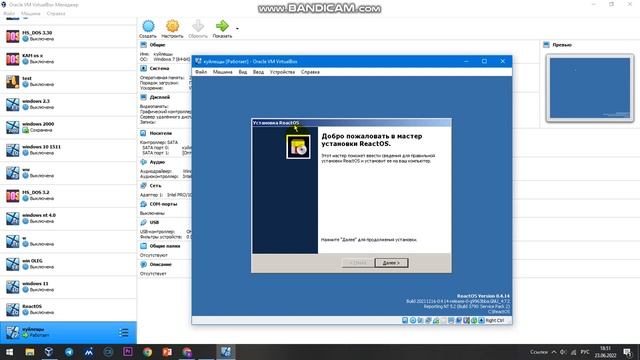Click shared folders indicator in VM status bar
This screenshot has height=360, width=640.
click(443, 320)
